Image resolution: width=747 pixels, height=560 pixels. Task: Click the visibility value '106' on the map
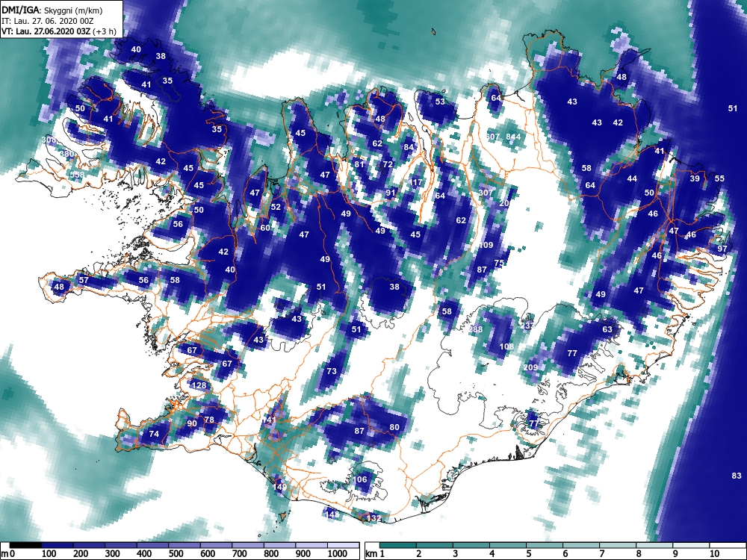point(360,479)
